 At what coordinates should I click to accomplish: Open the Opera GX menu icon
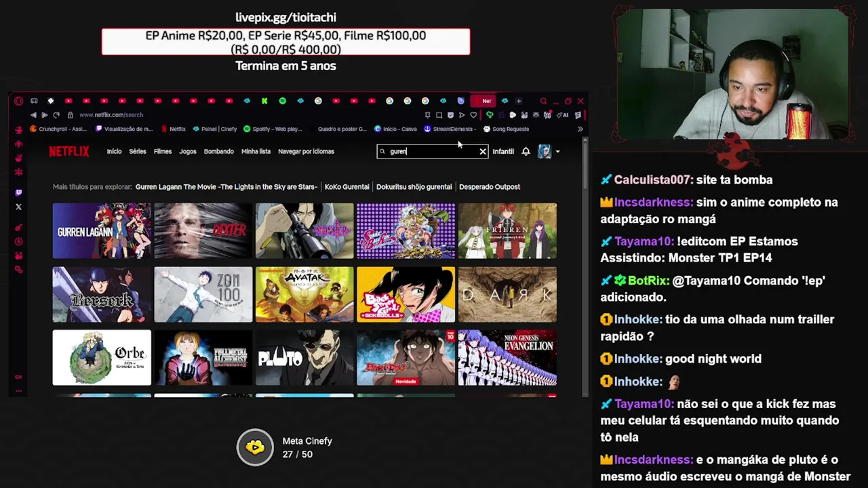point(18,101)
